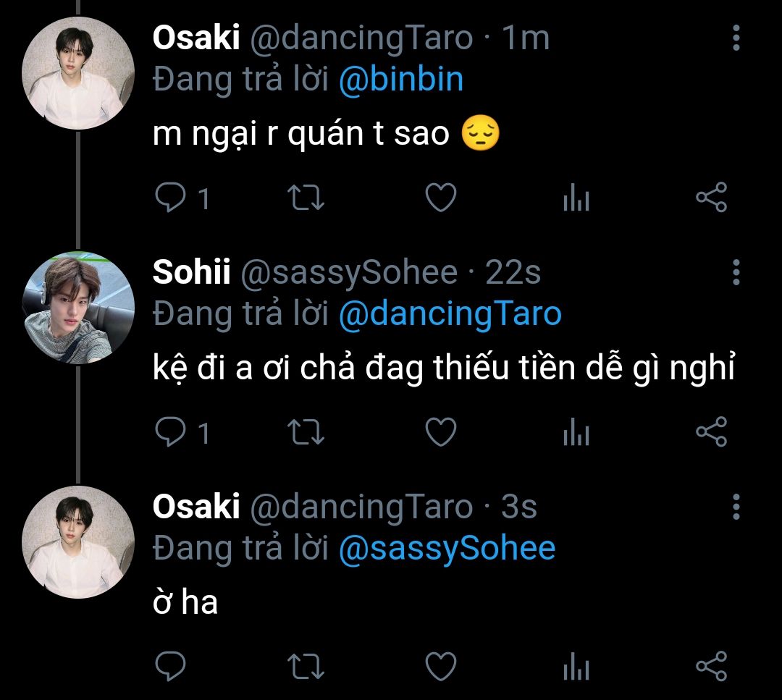Share Sohii's tweet via share icon

(711, 431)
